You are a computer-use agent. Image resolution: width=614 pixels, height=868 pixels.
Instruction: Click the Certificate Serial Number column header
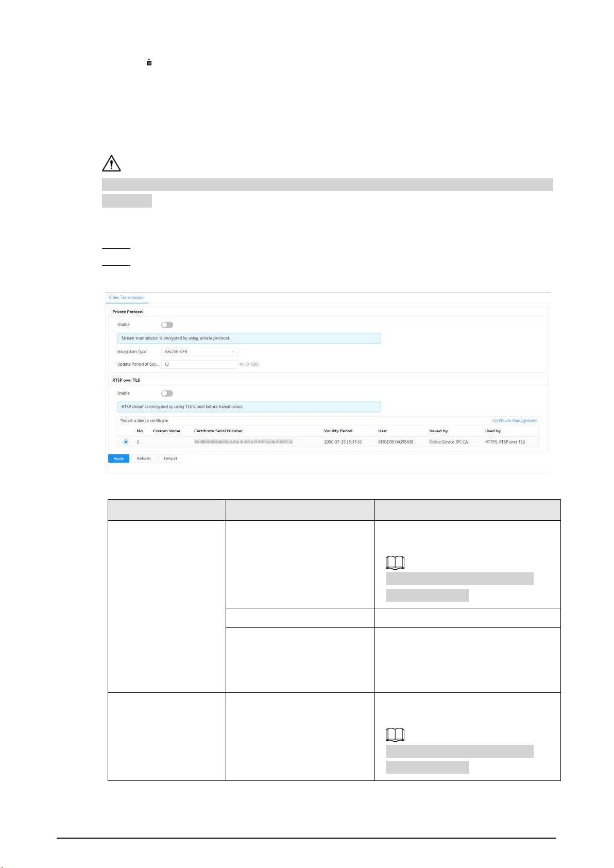pyautogui.click(x=218, y=431)
